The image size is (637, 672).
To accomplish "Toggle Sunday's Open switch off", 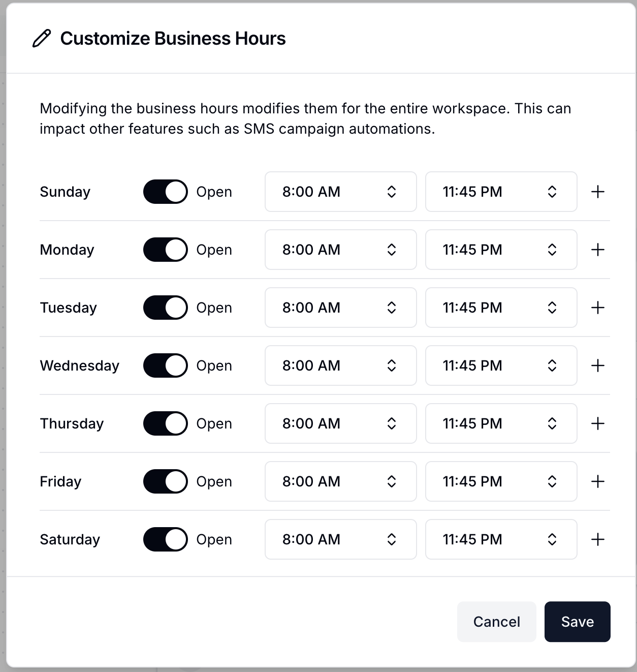I will [x=165, y=192].
